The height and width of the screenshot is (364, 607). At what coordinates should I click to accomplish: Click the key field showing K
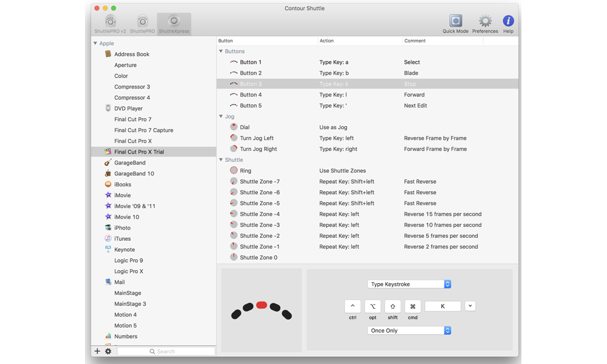443,306
